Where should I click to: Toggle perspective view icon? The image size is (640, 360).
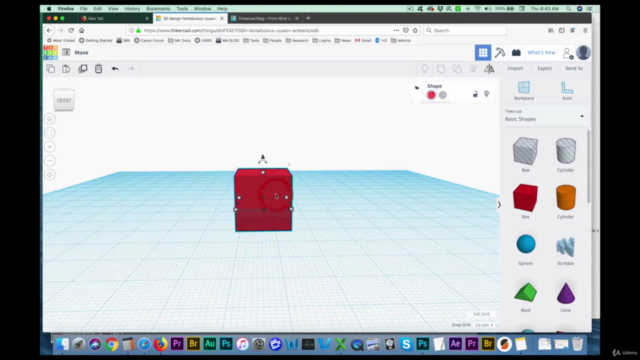coord(50,175)
